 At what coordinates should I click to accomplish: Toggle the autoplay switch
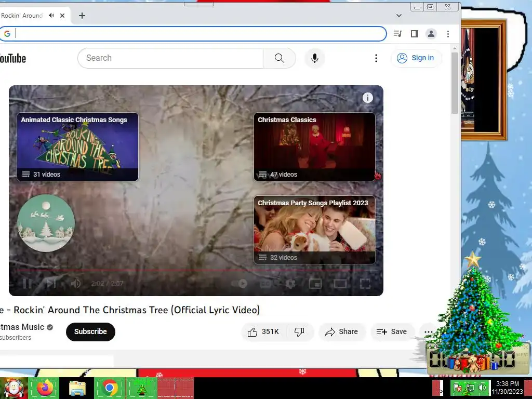click(240, 283)
